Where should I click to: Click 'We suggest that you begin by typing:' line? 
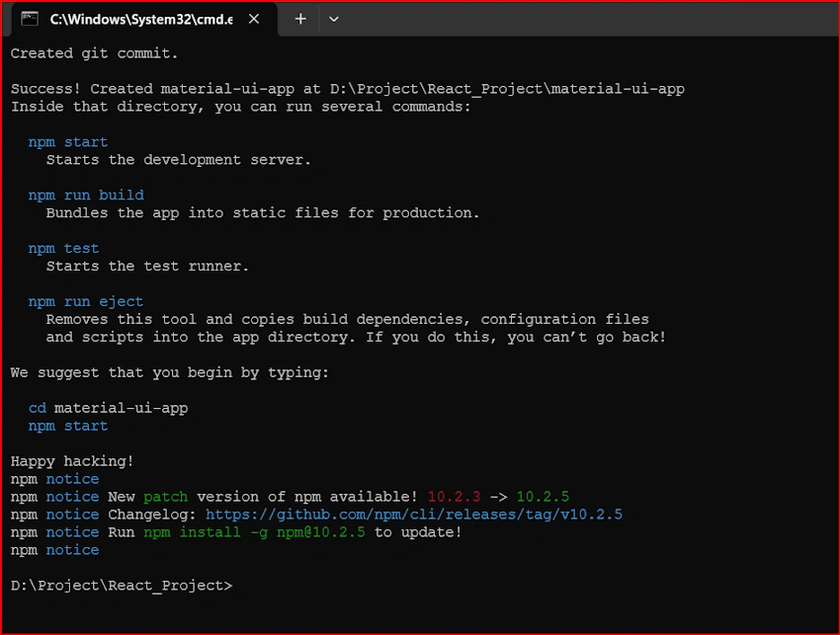click(x=169, y=372)
